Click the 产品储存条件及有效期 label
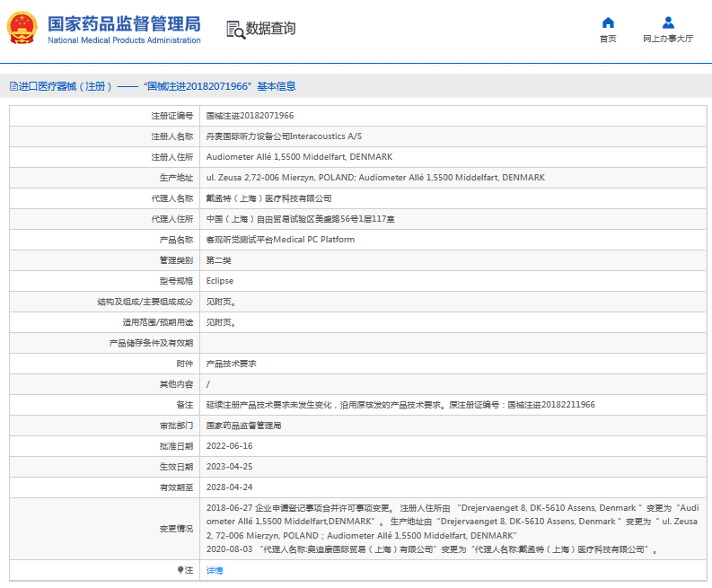Viewport: 712px width, 588px height. [x=151, y=343]
